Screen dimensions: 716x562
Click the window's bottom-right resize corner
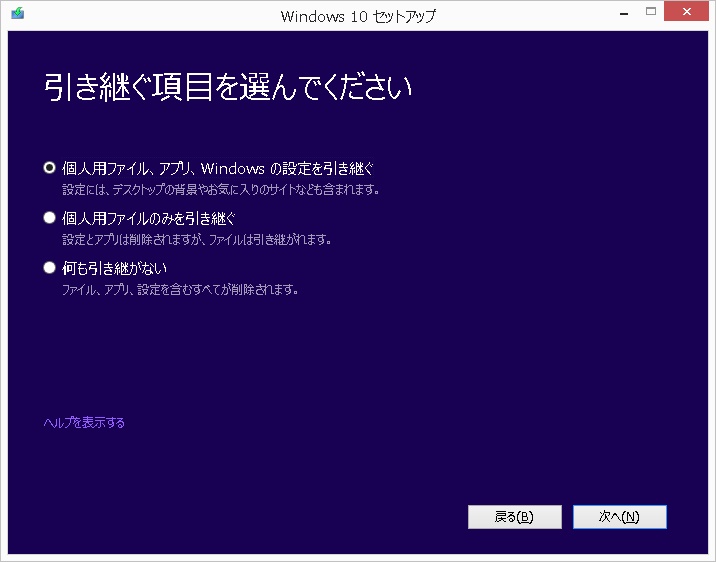[x=711, y=557]
